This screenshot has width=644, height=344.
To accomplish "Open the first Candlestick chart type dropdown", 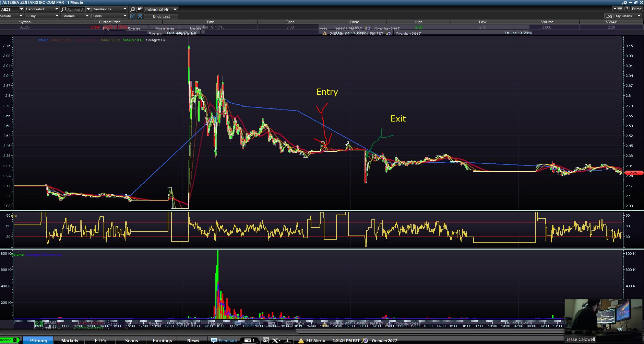I will (x=42, y=9).
